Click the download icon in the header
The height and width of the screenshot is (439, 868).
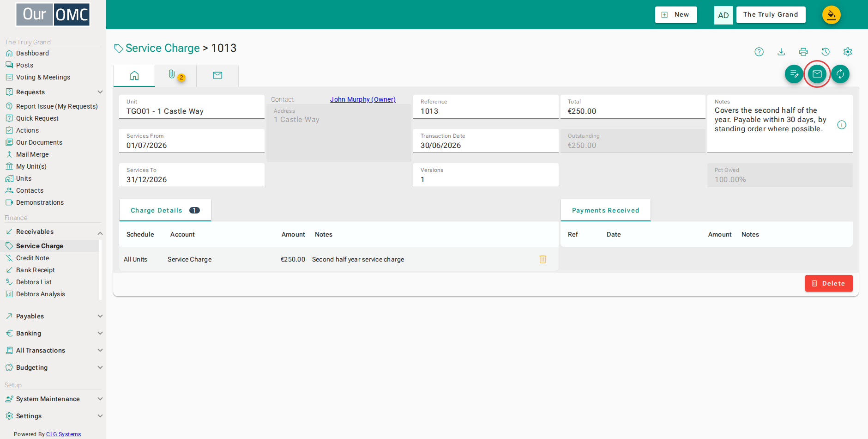coord(781,52)
